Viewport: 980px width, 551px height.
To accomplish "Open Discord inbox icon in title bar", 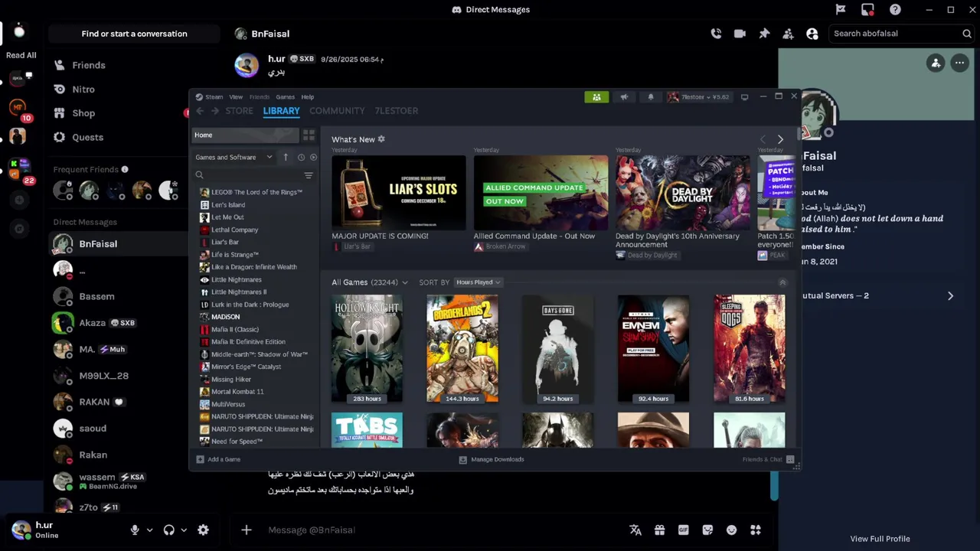I will (867, 10).
